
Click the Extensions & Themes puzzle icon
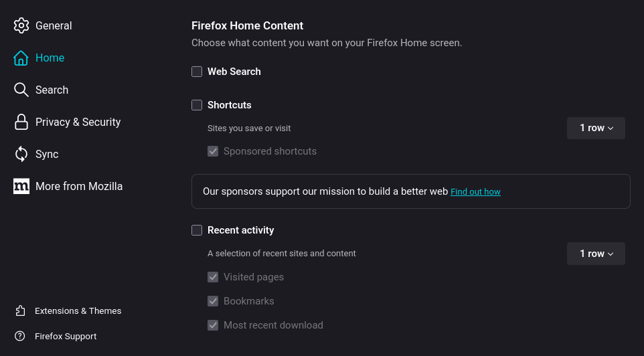pos(21,310)
